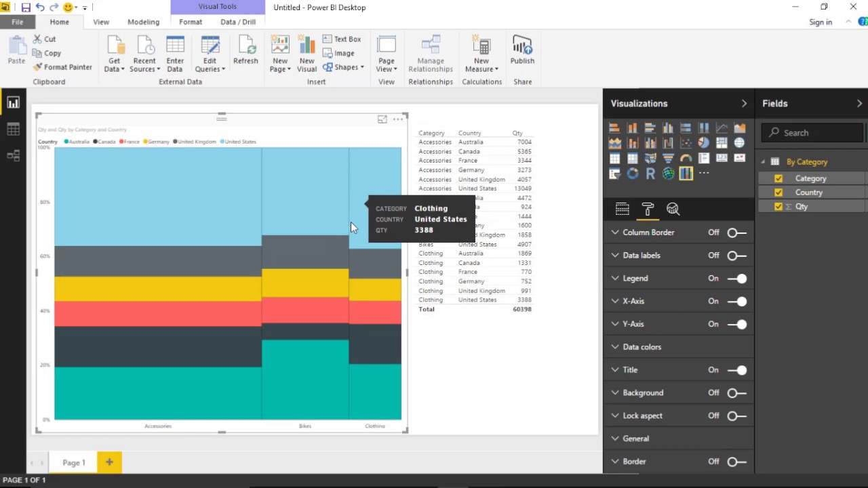Screen dimensions: 868x488
Task: Click the Refresh button
Action: click(245, 52)
